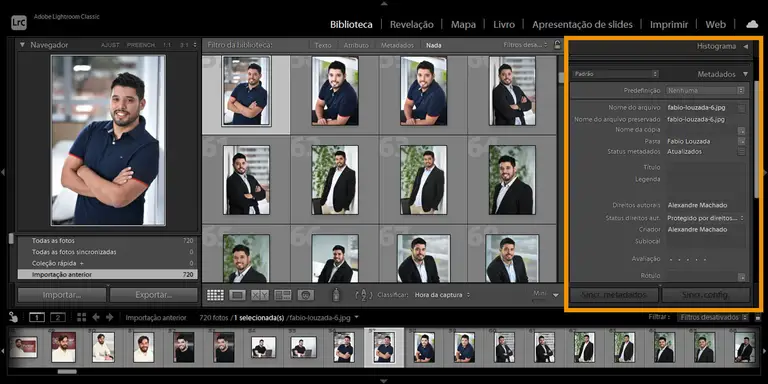Viewport: 768px width, 384px height.
Task: Select the Painter spray can tool
Action: coord(336,295)
